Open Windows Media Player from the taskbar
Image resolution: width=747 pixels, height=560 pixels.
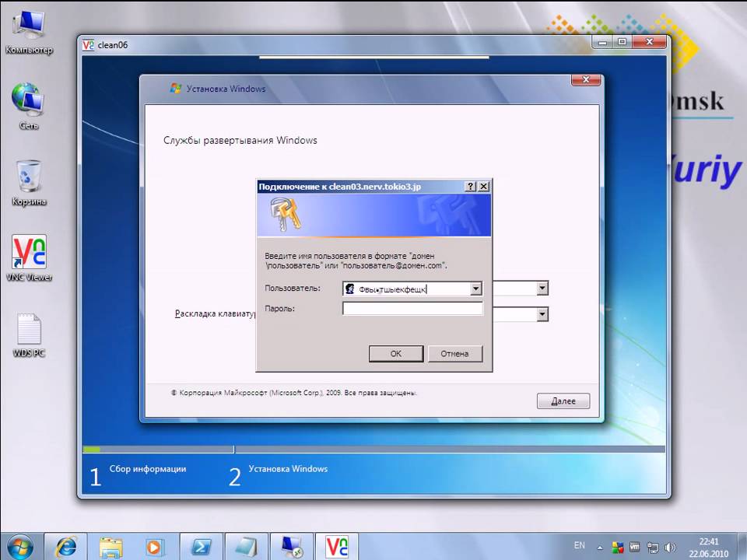(156, 547)
